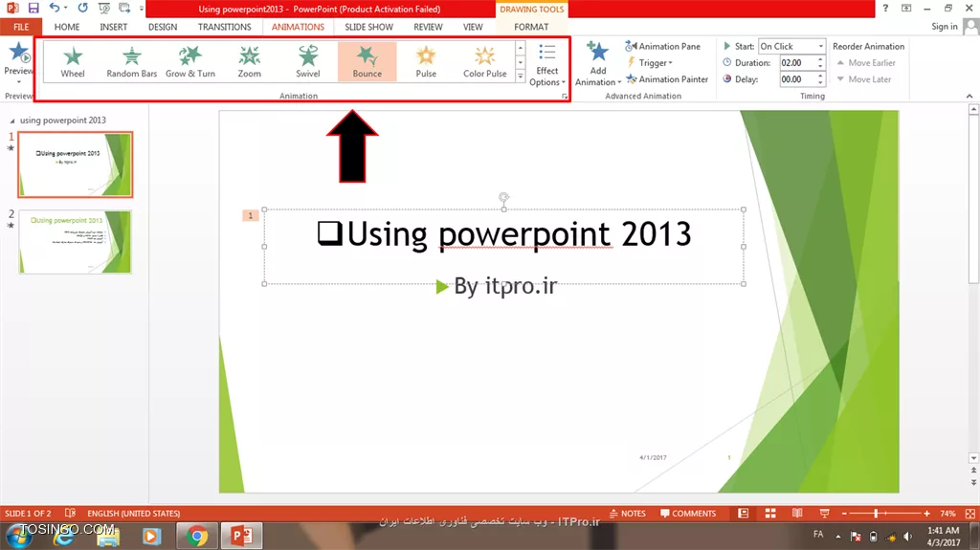Click Move Earlier reorder button
980x550 pixels.
[x=866, y=62]
